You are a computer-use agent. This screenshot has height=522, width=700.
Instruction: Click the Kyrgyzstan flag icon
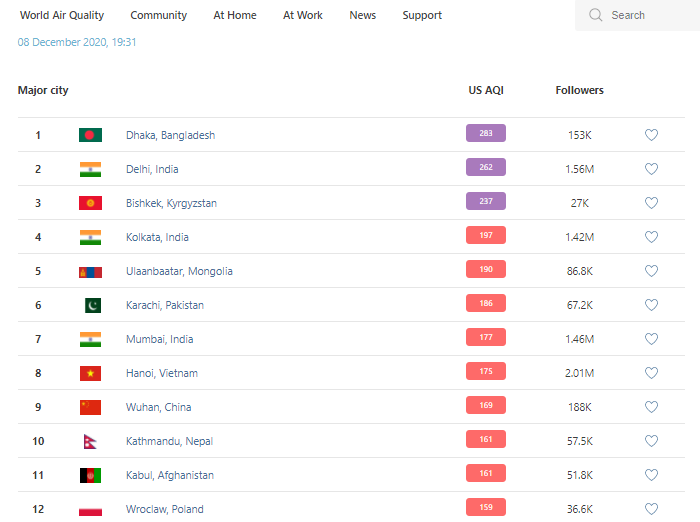pos(90,203)
